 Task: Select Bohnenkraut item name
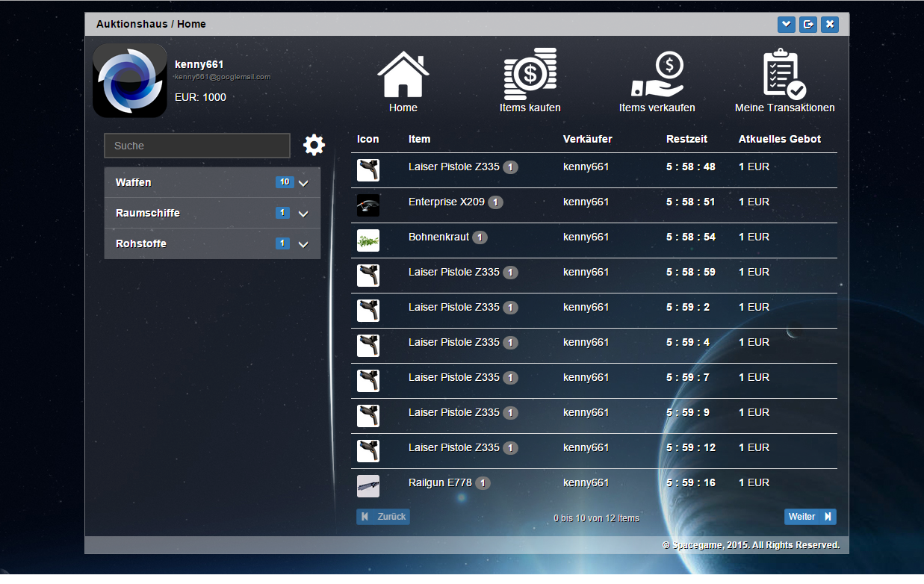click(x=439, y=237)
